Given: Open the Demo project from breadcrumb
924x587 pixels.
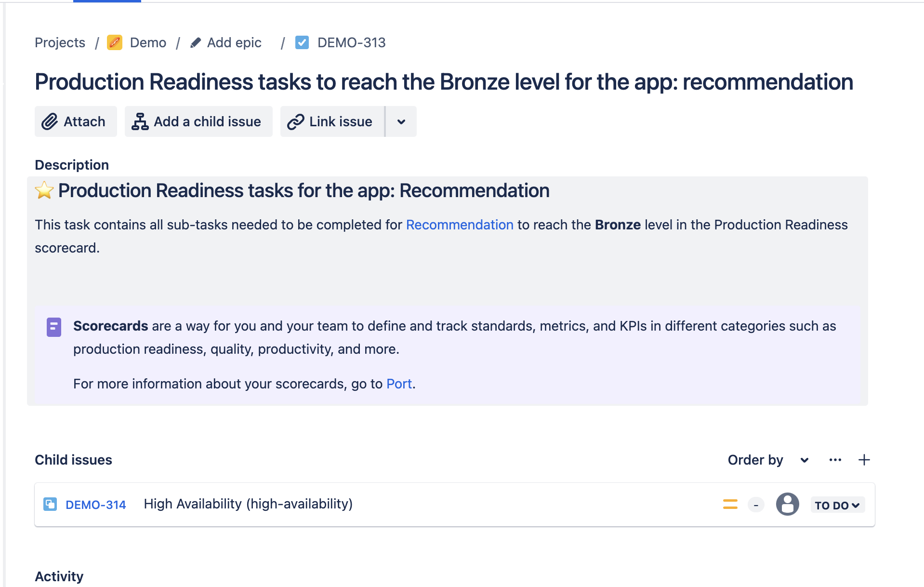Looking at the screenshot, I should click(147, 42).
